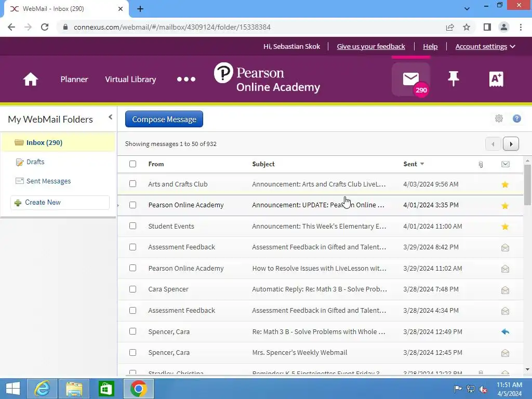Click replied arrow icon on Re: Math 3 B message
This screenshot has height=399, width=532.
click(505, 332)
